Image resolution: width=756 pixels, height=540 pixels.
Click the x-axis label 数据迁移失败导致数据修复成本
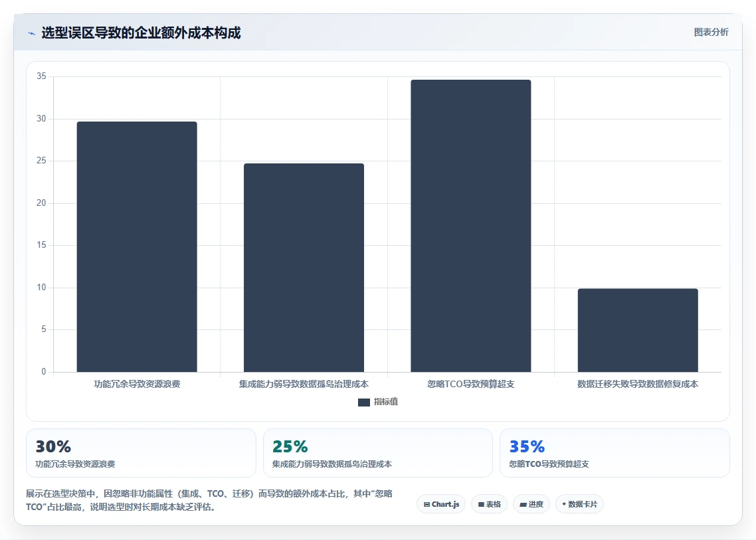pyautogui.click(x=638, y=385)
